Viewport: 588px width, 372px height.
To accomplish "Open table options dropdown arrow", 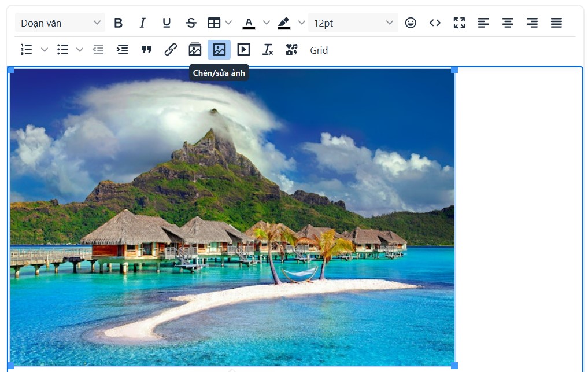I will (228, 23).
